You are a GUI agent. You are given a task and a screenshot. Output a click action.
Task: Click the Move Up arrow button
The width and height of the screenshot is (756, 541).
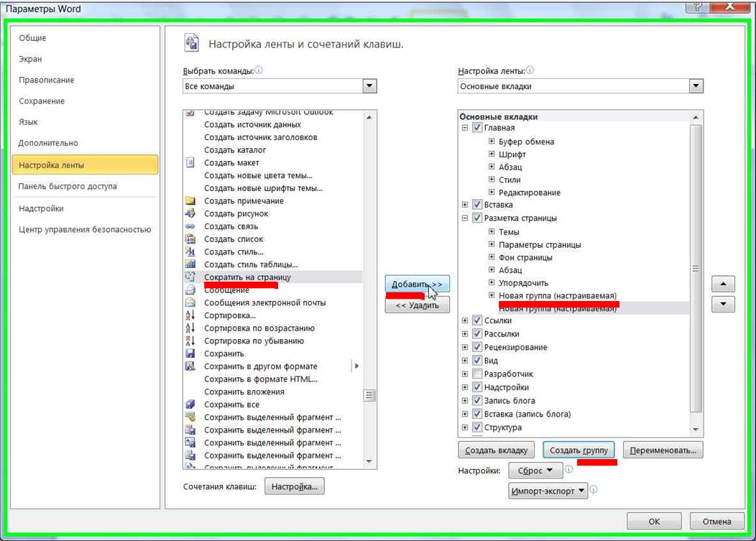click(x=723, y=284)
